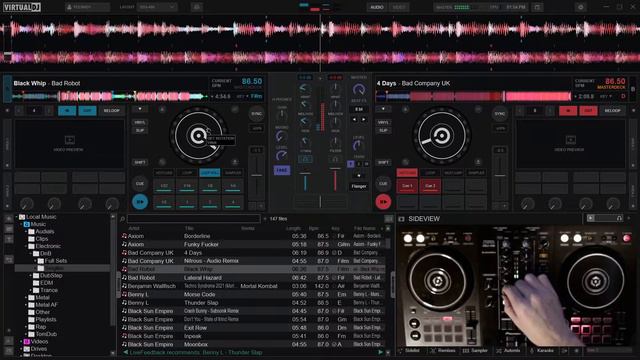Screen dimensions: 640x360
Task: Click the Local Music folder icon
Action: pos(22,217)
